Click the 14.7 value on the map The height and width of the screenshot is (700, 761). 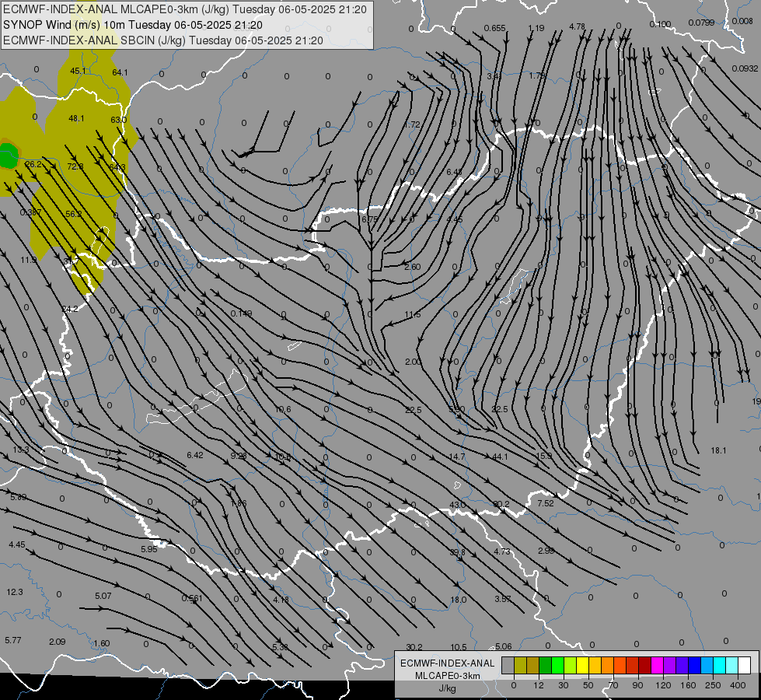pos(457,457)
